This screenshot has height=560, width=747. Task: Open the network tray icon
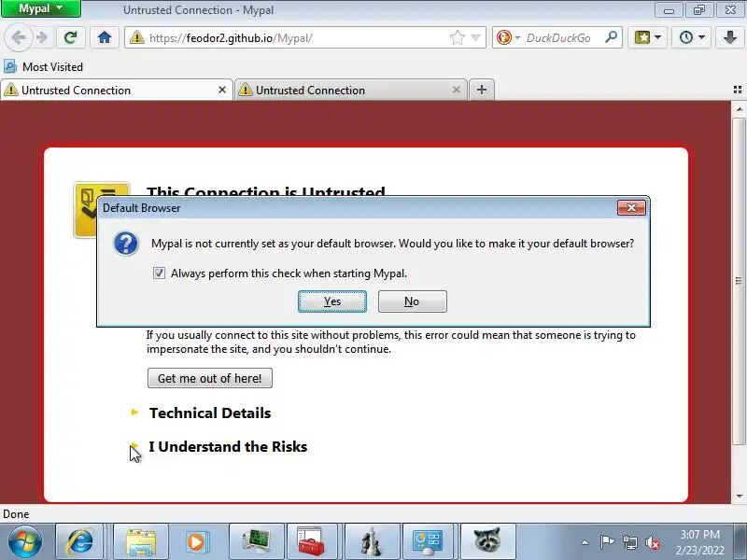click(629, 542)
